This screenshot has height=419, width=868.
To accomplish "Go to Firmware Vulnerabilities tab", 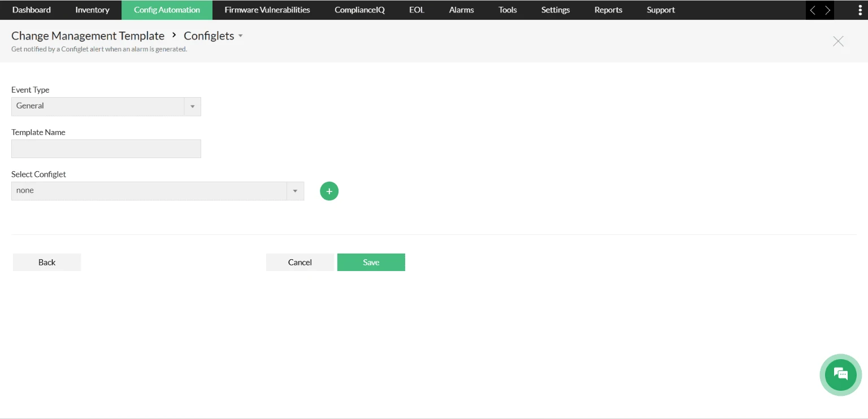I will 267,10.
